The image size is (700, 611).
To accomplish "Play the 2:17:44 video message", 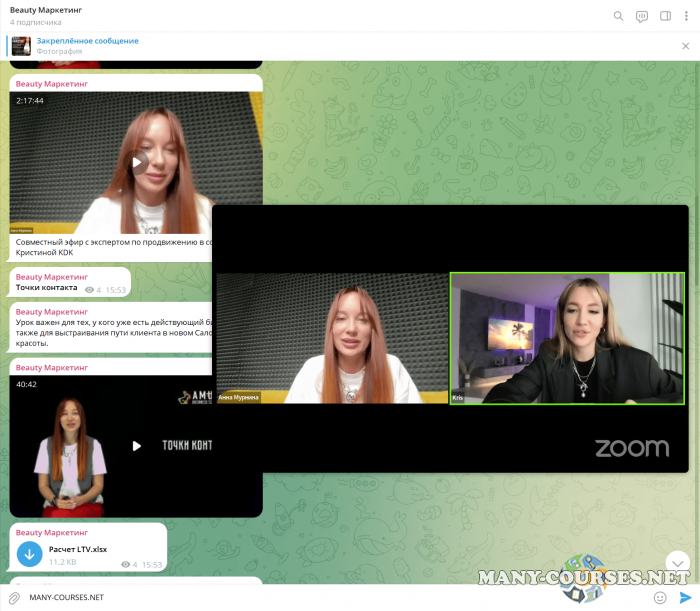I will [137, 162].
